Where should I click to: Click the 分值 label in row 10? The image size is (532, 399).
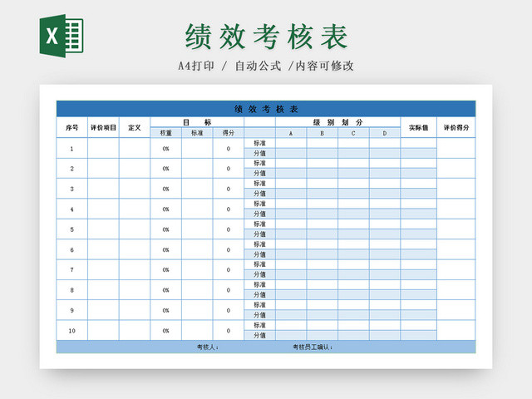click(x=260, y=335)
